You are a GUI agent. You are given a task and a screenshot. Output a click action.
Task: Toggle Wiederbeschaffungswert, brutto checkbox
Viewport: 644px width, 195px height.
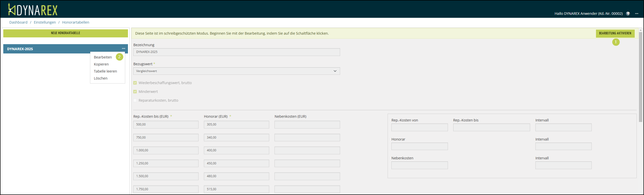click(135, 83)
